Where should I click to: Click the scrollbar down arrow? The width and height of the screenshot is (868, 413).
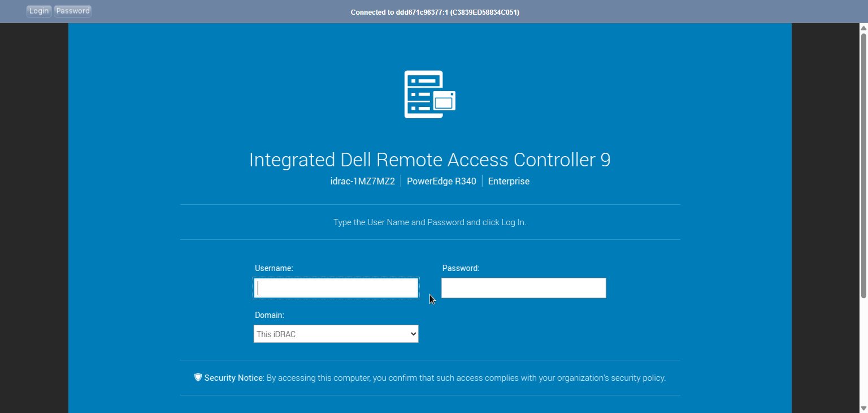pos(863,408)
